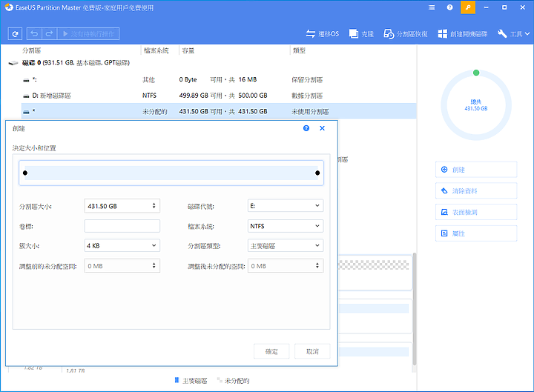The image size is (534, 392).
Task: Click the Create button's plus icon
Action: point(444,170)
